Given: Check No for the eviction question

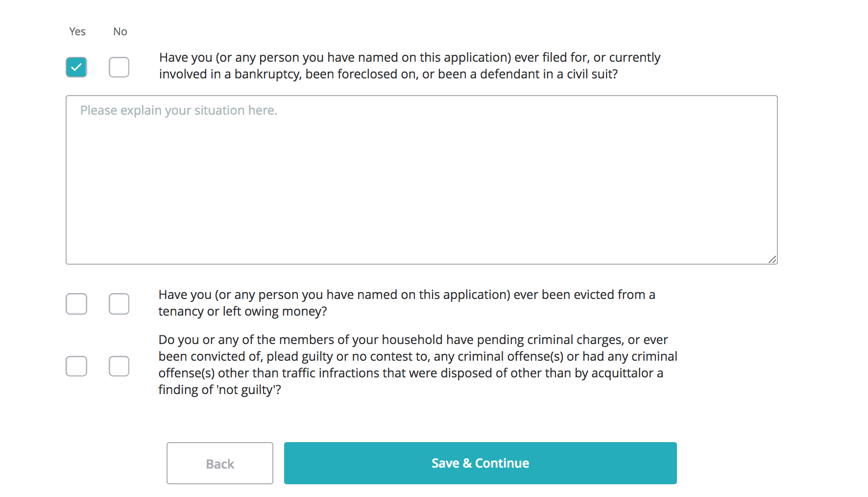Looking at the screenshot, I should 119,304.
